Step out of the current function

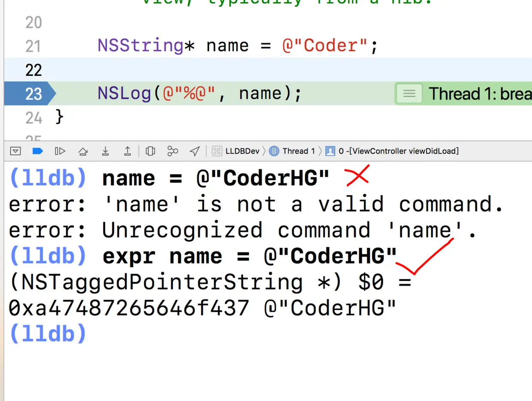127,151
